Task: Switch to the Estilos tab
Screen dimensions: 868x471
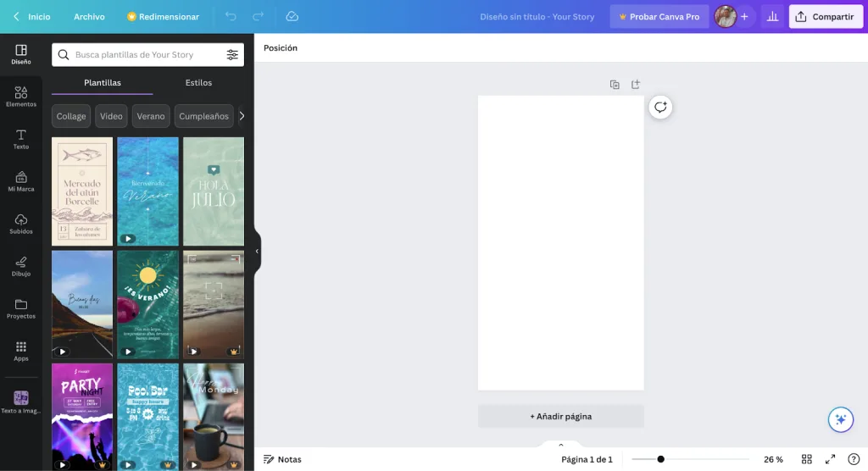Action: (x=198, y=82)
